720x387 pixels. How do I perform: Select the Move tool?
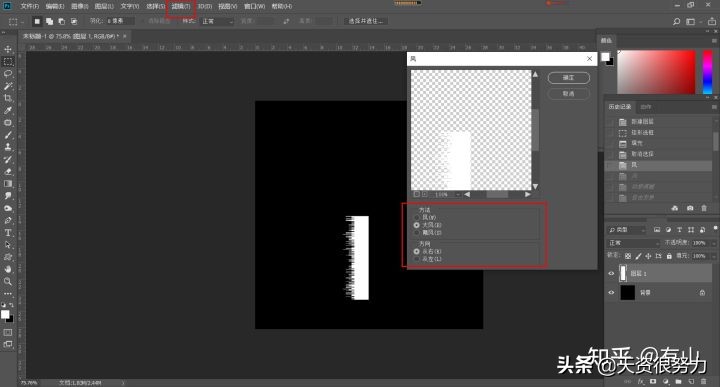pos(8,49)
